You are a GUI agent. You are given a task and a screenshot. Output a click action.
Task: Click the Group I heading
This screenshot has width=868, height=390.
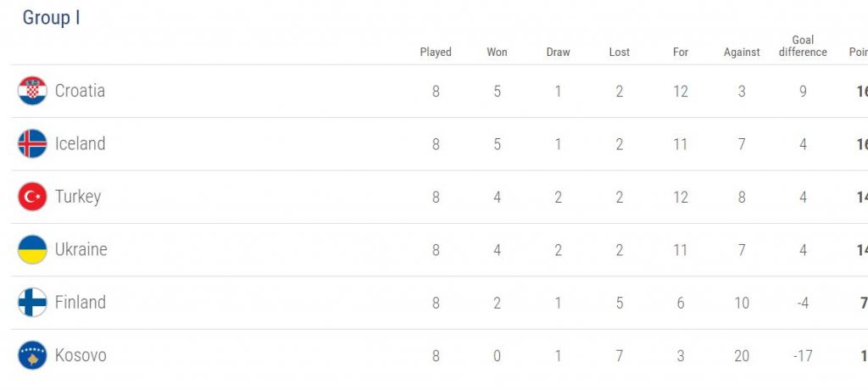click(x=52, y=18)
